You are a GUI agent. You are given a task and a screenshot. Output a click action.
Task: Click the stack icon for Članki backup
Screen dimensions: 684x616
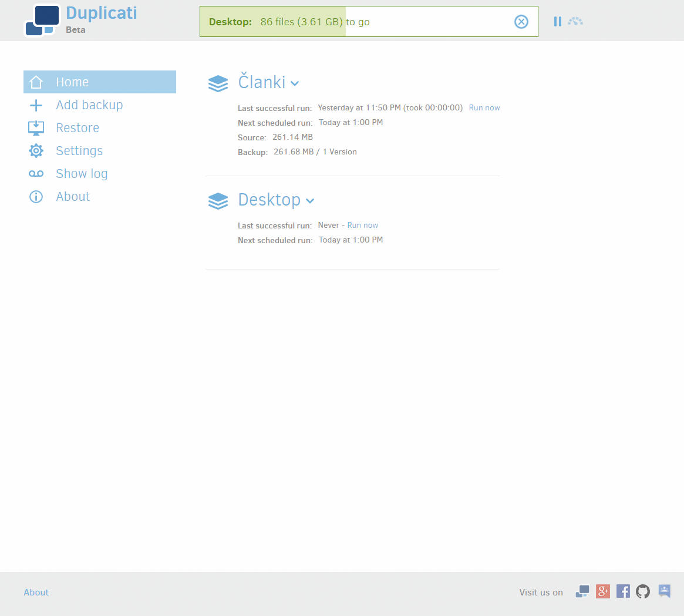tap(218, 83)
